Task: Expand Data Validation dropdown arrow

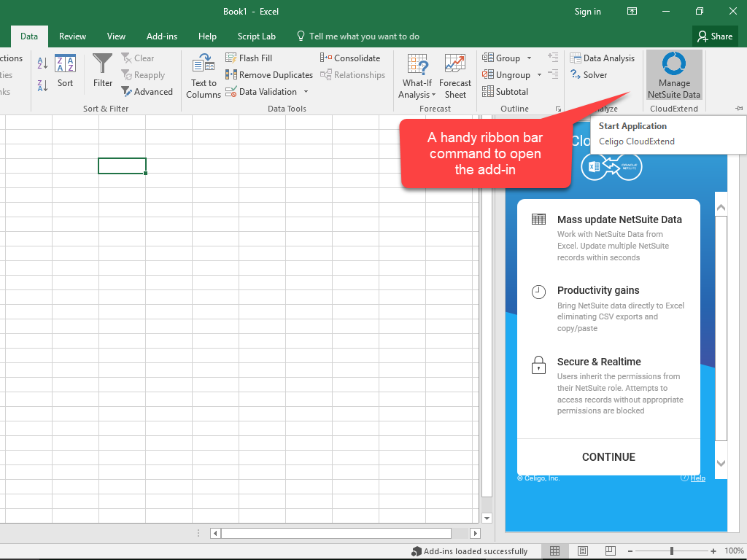Action: click(x=306, y=91)
